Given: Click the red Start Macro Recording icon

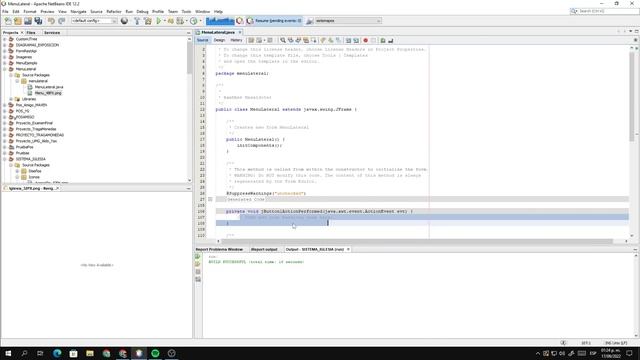Looking at the screenshot, I should click(x=366, y=40).
